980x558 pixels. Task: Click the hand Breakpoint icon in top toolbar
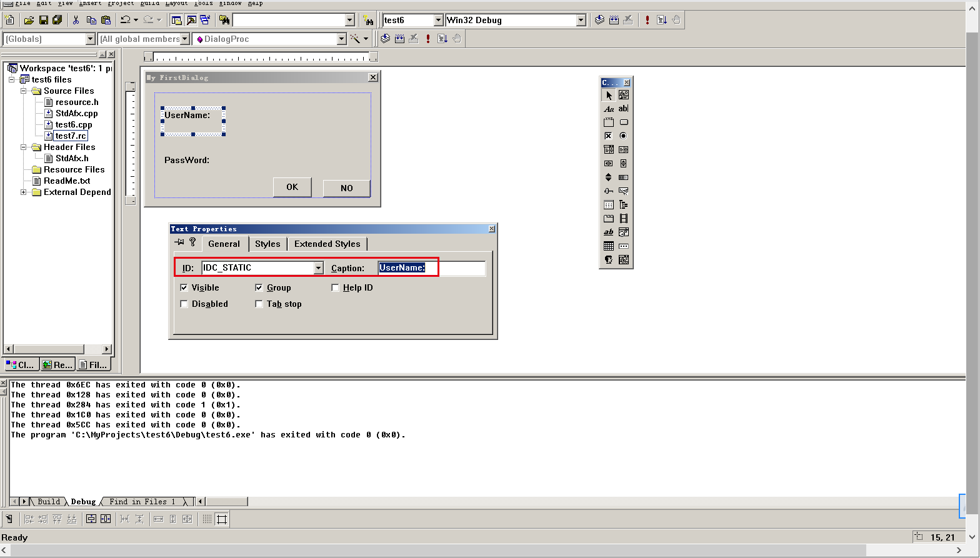(x=676, y=20)
